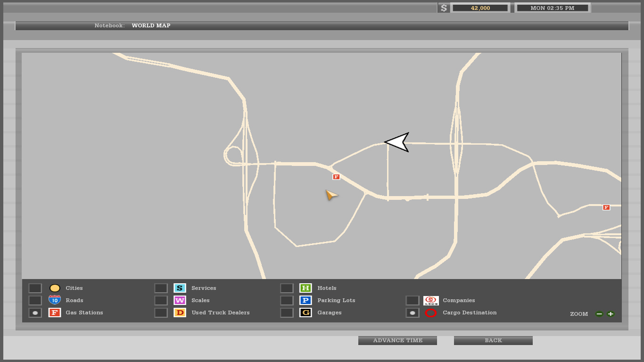Click the white truck position arrow on map
644x362 pixels.
click(x=398, y=142)
